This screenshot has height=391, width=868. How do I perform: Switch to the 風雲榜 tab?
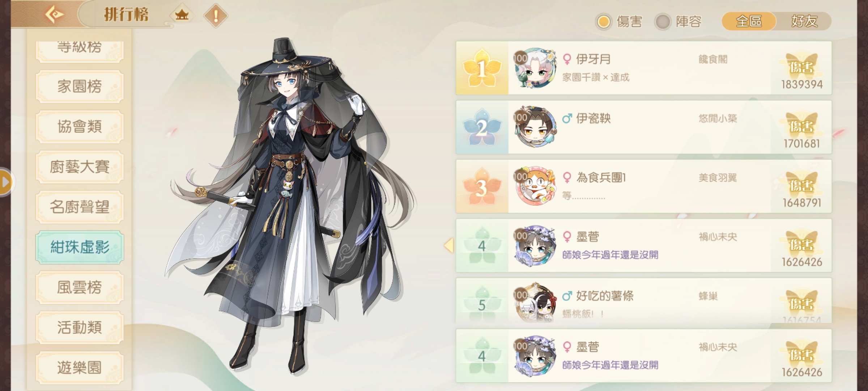click(x=80, y=287)
